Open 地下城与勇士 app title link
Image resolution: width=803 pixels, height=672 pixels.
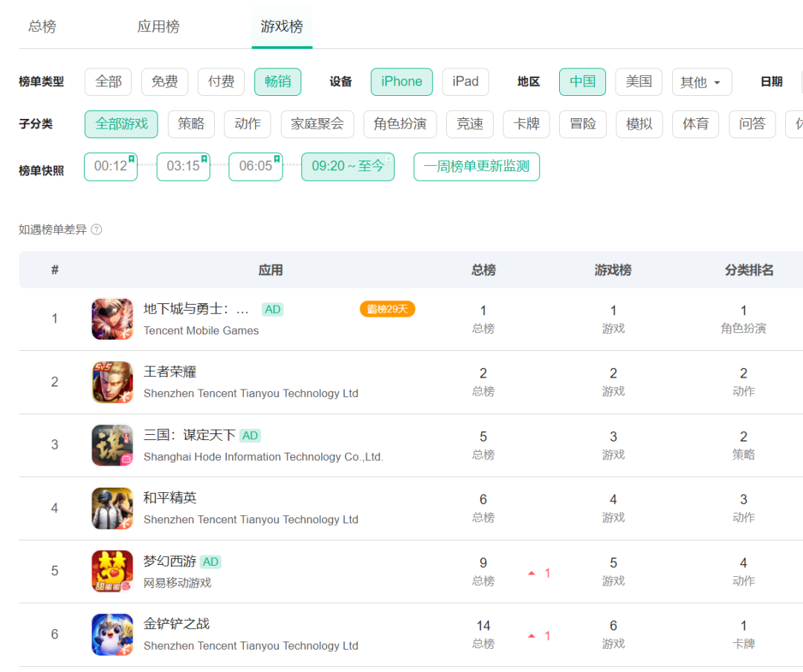[196, 308]
